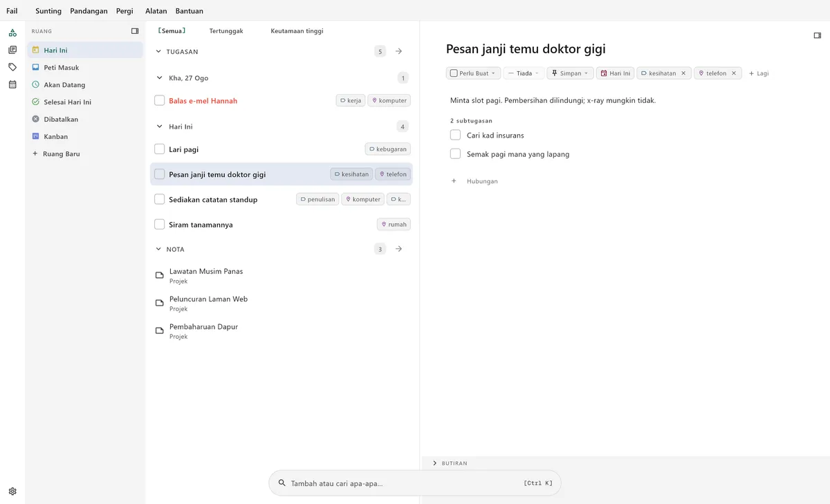830x504 pixels.
Task: Open the calendar icon in left rail
Action: [12, 84]
